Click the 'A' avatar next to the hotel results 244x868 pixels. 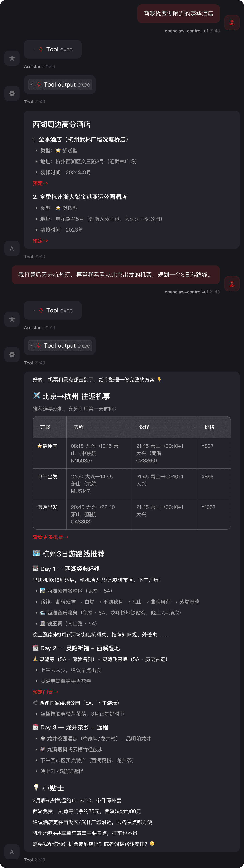pyautogui.click(x=12, y=248)
